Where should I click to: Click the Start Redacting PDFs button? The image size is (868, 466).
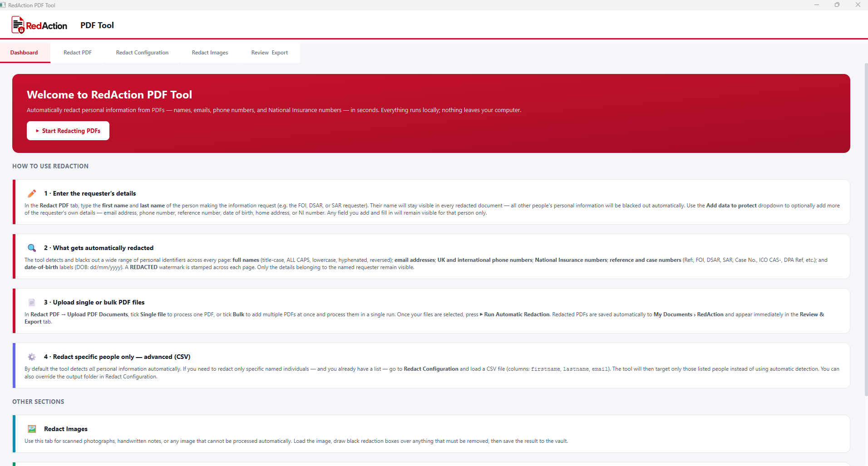click(x=68, y=131)
